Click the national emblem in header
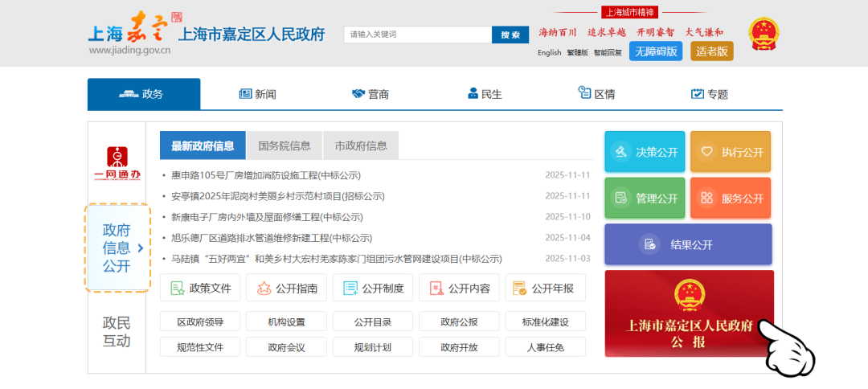The width and height of the screenshot is (868, 389). point(763,35)
